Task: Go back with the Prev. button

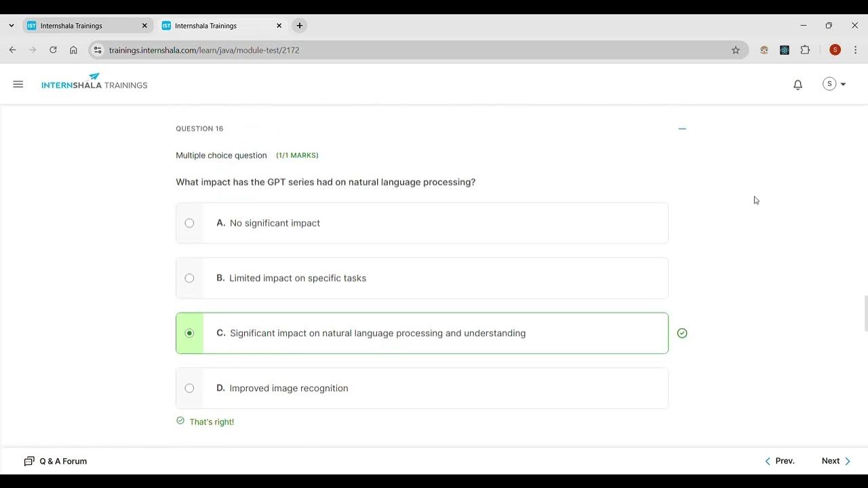Action: point(780,461)
